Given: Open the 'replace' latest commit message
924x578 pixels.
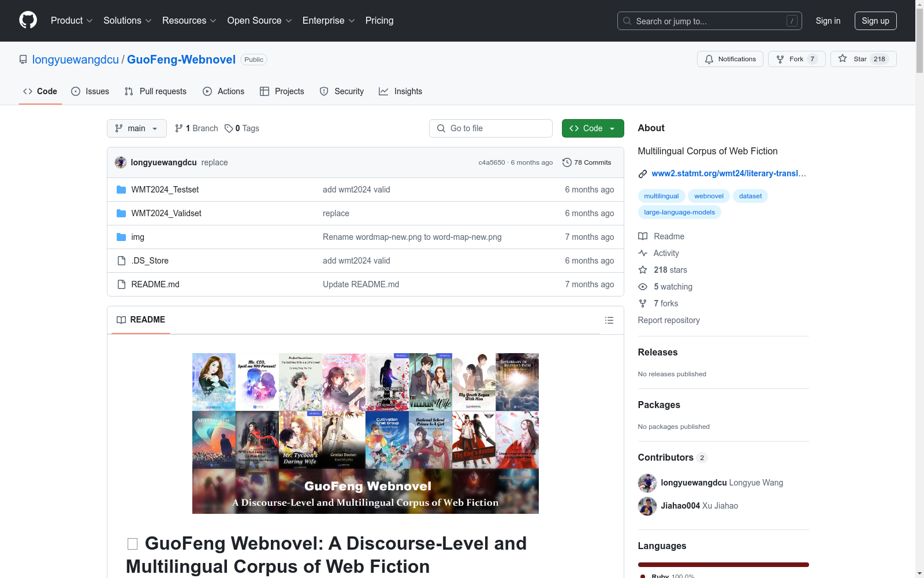Looking at the screenshot, I should click(214, 162).
